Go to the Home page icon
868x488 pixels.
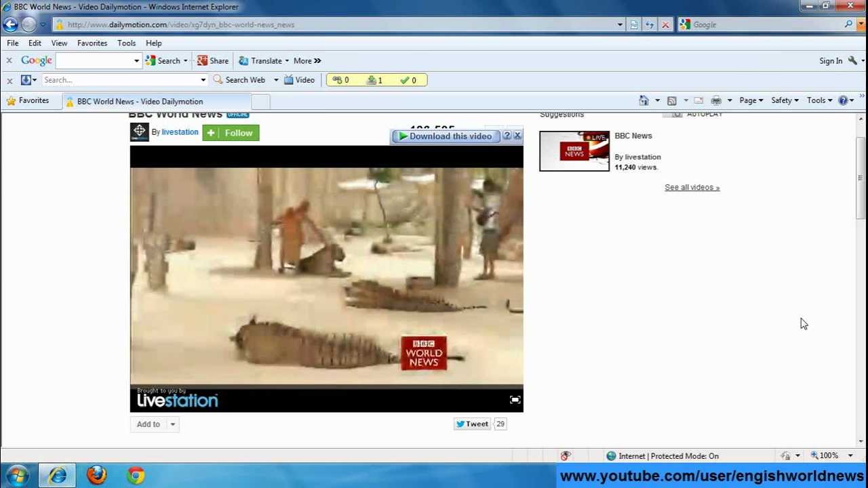pos(644,100)
